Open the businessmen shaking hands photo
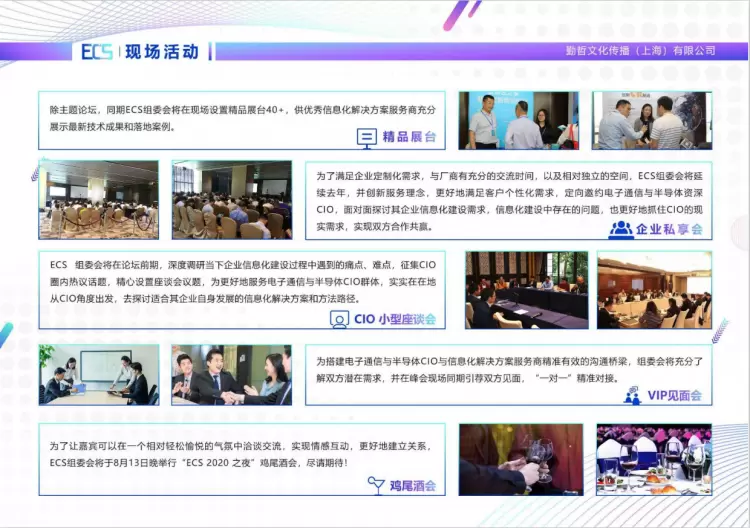The width and height of the screenshot is (750, 528). click(231, 375)
